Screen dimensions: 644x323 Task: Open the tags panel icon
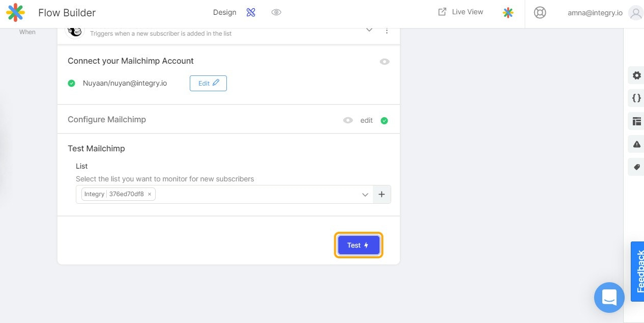[636, 167]
